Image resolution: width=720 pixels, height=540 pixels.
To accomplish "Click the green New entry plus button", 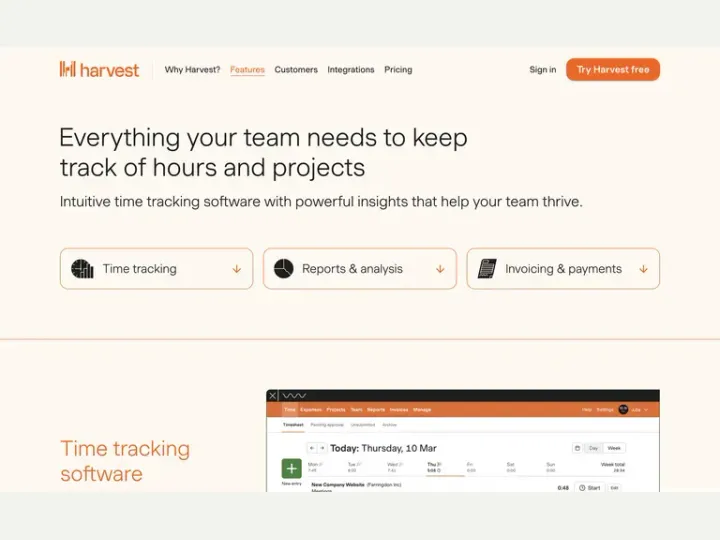I will click(292, 468).
